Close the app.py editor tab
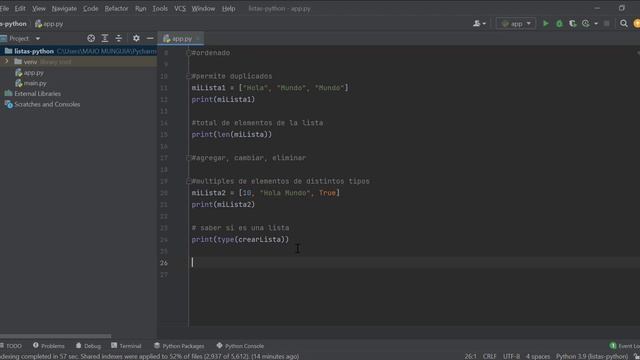This screenshot has width=640, height=360. [x=198, y=39]
